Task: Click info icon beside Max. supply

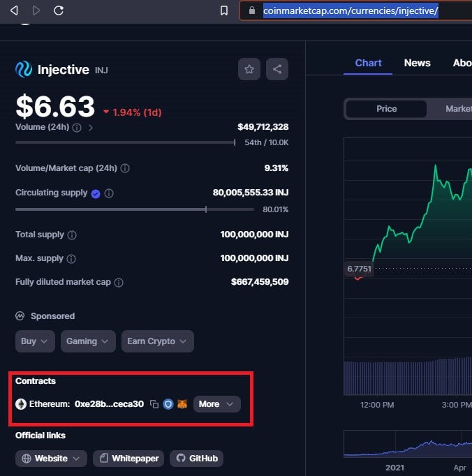Action: tap(71, 259)
